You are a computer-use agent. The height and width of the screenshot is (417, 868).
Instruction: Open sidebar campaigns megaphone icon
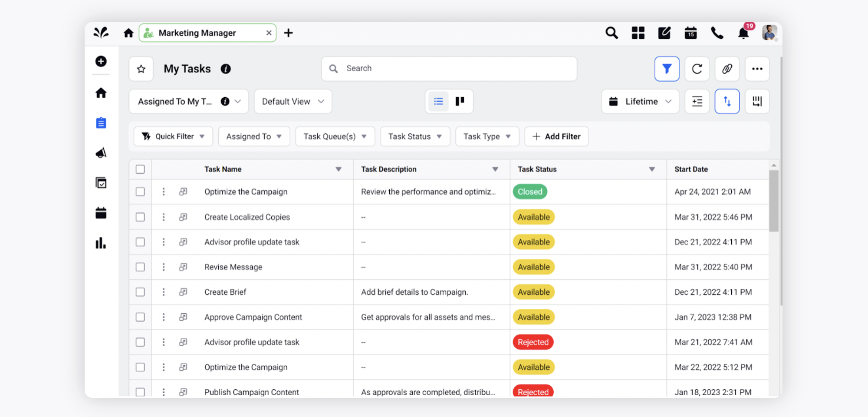tap(101, 153)
